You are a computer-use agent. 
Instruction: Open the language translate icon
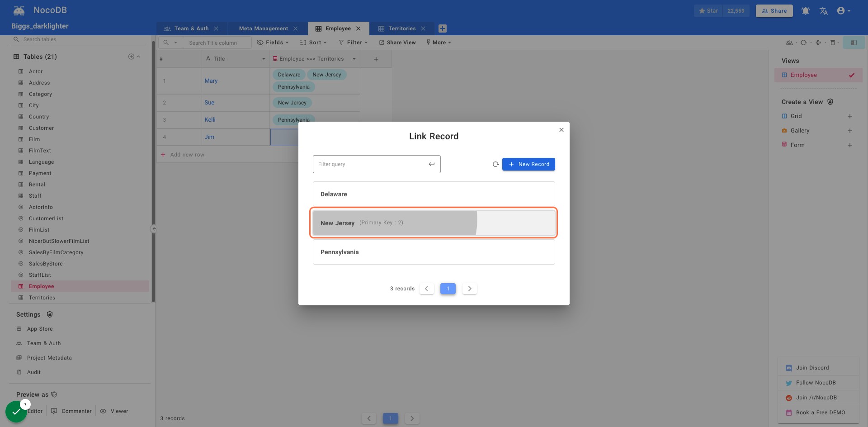pos(824,11)
